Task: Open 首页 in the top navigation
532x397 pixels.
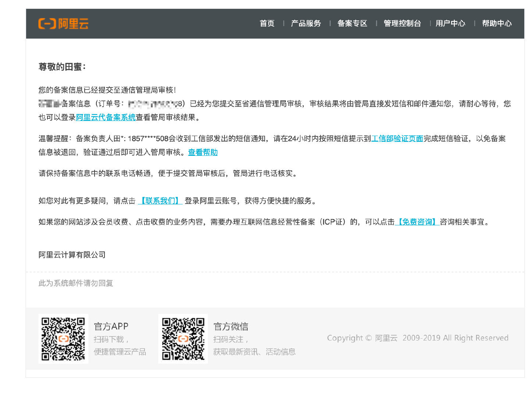Action: click(267, 23)
